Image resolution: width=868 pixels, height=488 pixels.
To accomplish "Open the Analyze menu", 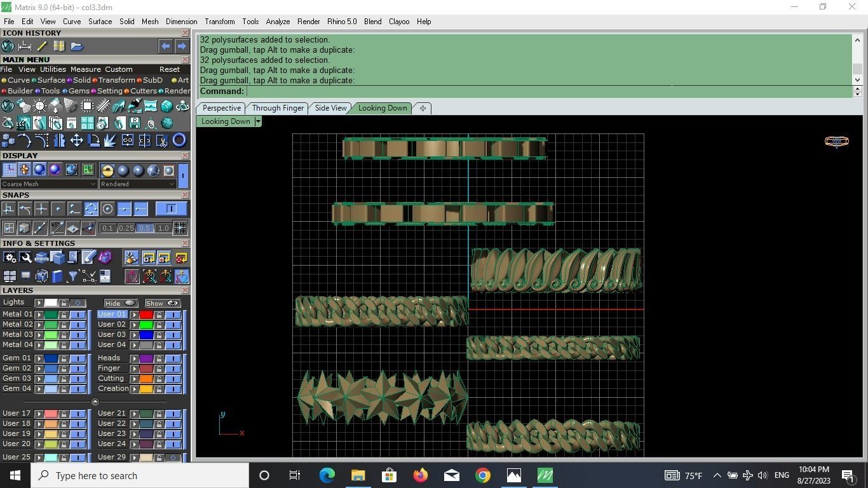I will [278, 22].
